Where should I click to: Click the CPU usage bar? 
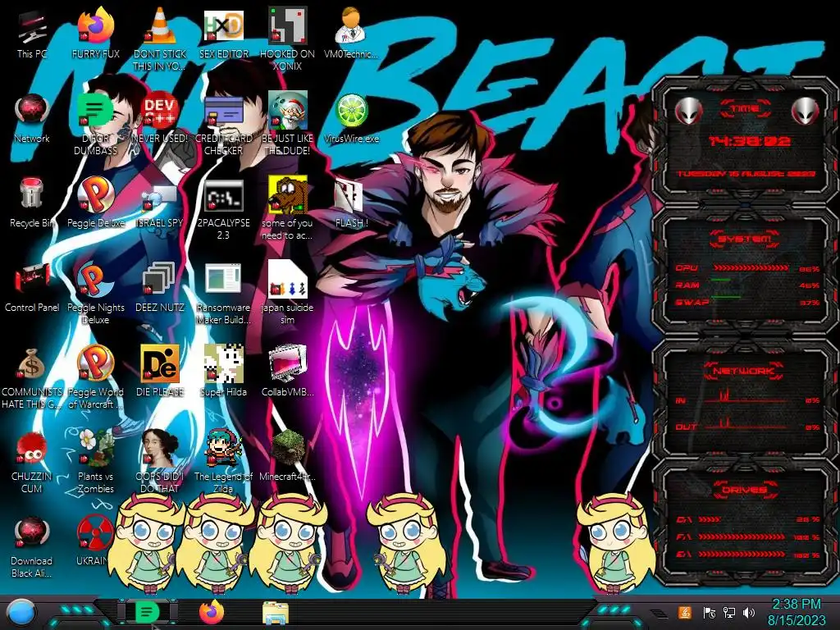click(750, 268)
